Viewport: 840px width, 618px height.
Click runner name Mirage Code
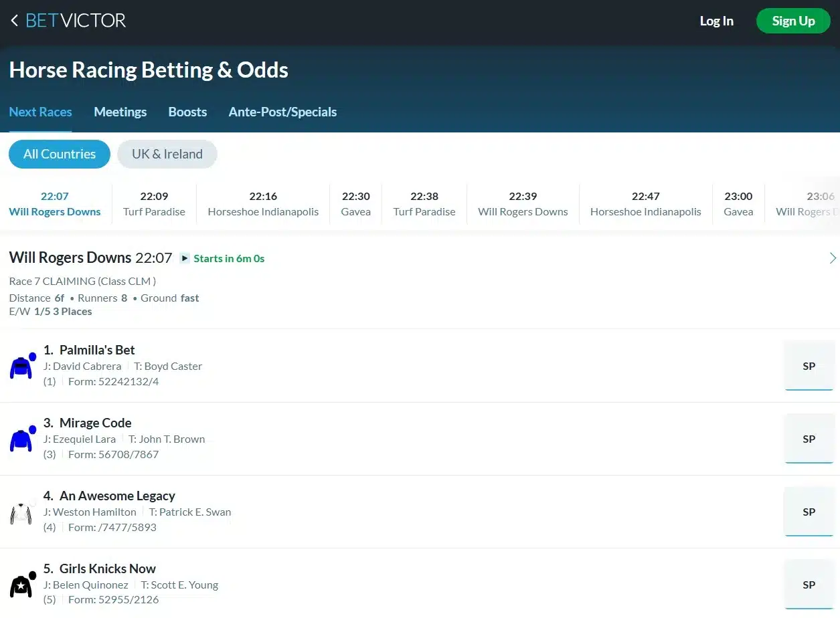click(x=95, y=423)
